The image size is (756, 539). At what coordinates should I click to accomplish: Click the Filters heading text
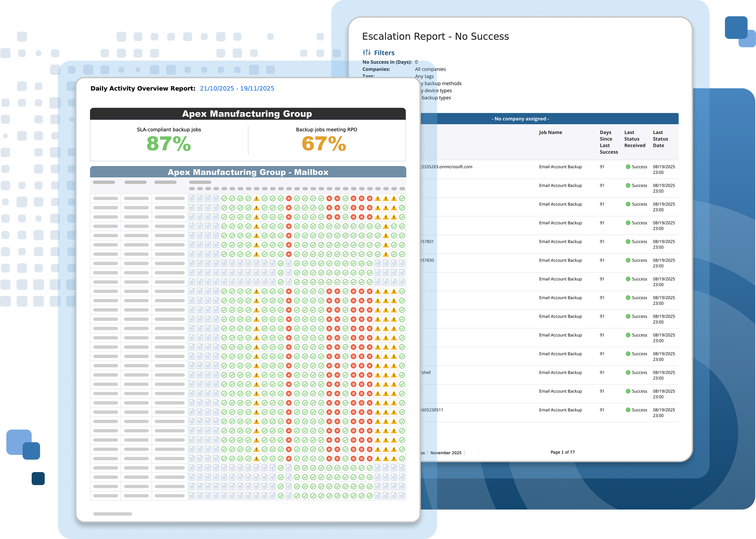[384, 53]
